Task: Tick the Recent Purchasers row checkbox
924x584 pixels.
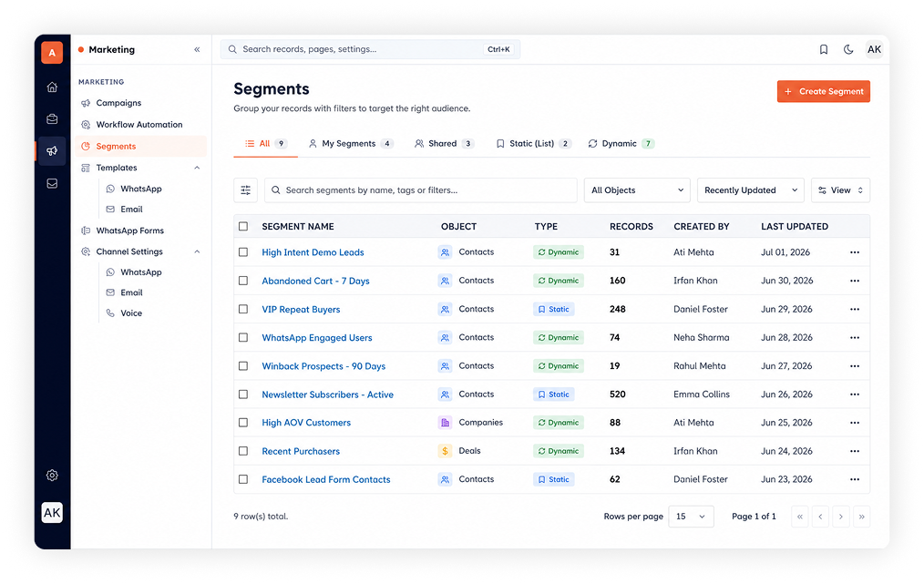Action: 242,451
